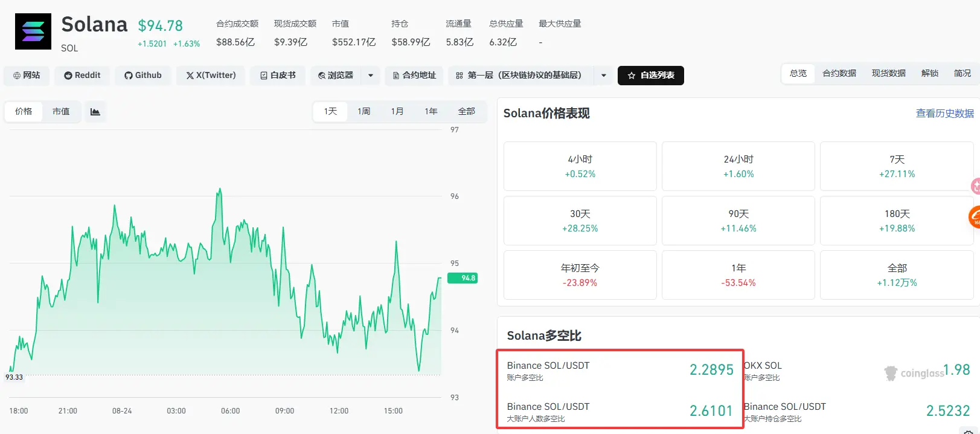Open the 查看历史数据 link

pyautogui.click(x=944, y=113)
